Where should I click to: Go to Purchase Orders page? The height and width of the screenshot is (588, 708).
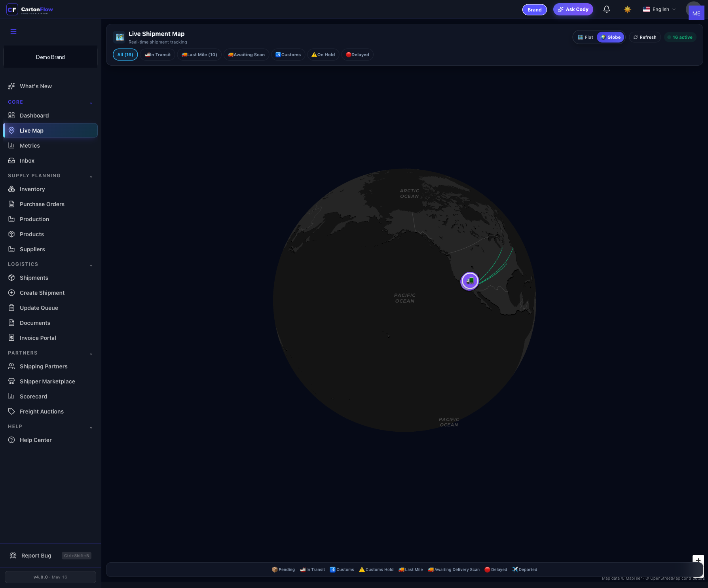tap(50, 204)
